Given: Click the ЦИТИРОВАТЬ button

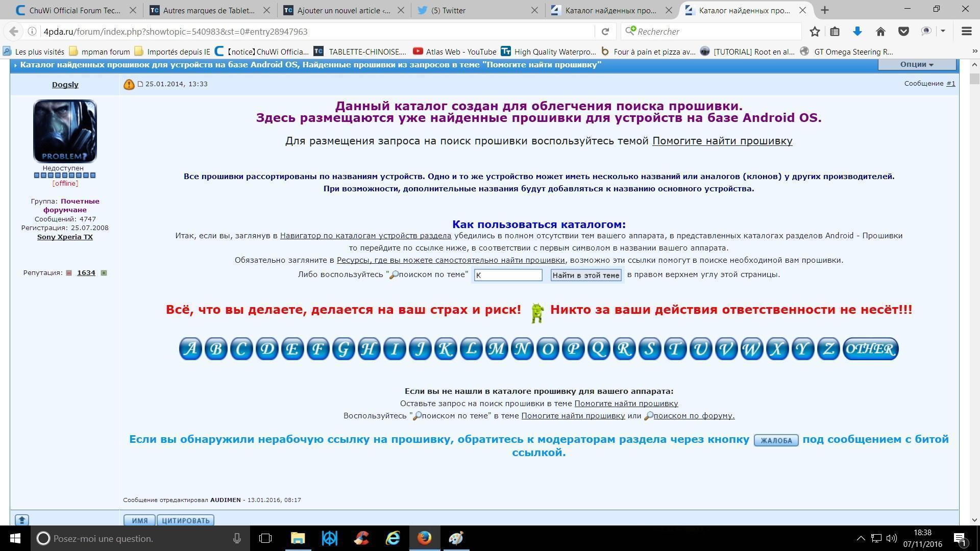Looking at the screenshot, I should click(185, 520).
